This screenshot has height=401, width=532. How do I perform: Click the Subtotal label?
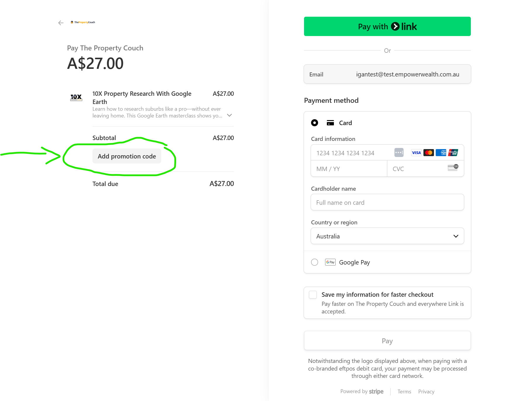[x=104, y=138]
